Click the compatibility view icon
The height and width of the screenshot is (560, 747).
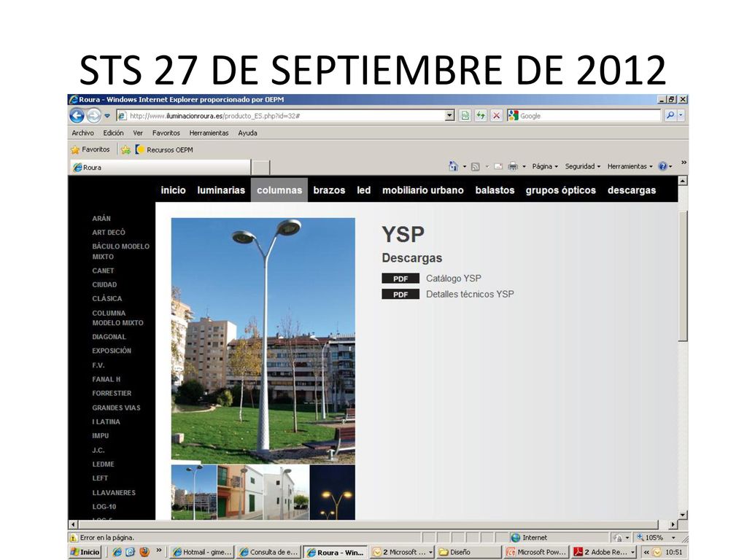[x=465, y=116]
